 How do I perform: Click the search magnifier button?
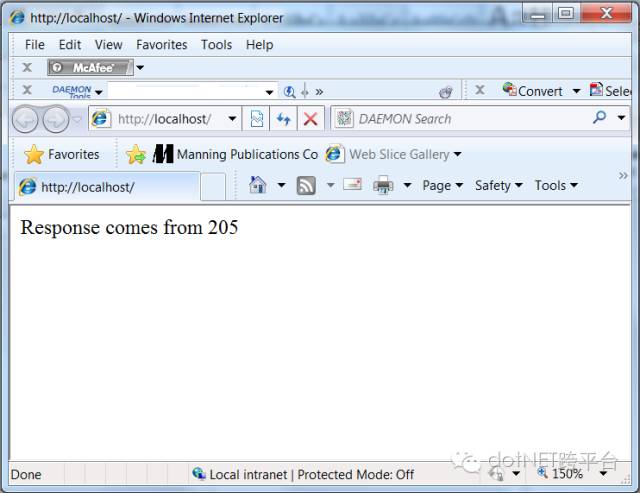(599, 118)
